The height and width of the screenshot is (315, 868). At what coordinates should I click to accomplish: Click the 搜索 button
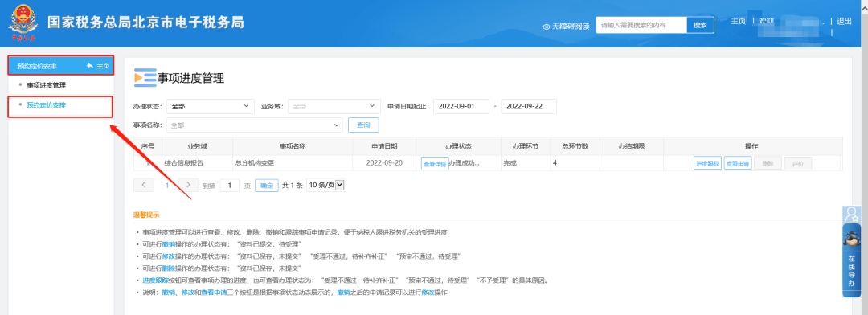pyautogui.click(x=700, y=26)
